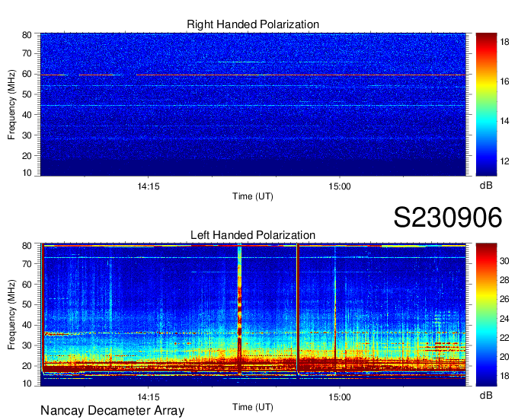Click Frequency (MHz) axis label of Left Handed plot
The image size is (518, 420).
tap(11, 315)
